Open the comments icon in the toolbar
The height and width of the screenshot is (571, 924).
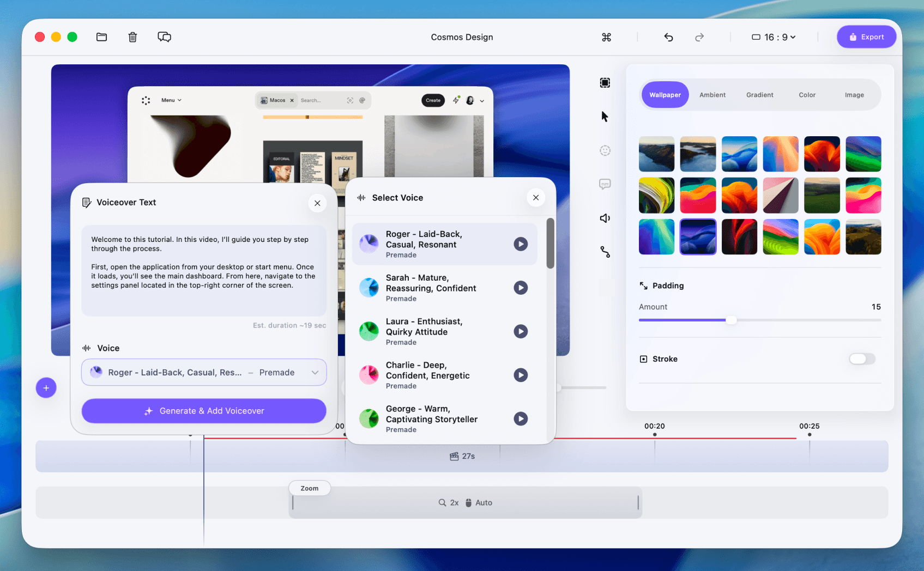click(x=164, y=37)
